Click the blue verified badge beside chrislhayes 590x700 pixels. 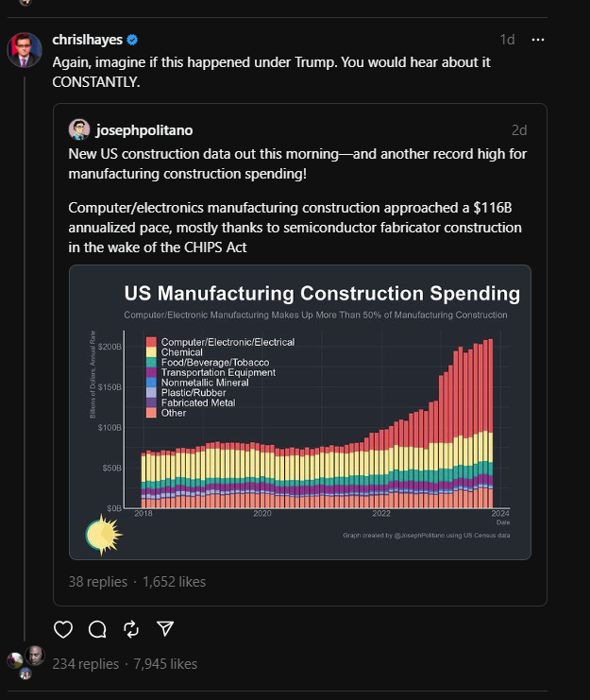[x=134, y=40]
